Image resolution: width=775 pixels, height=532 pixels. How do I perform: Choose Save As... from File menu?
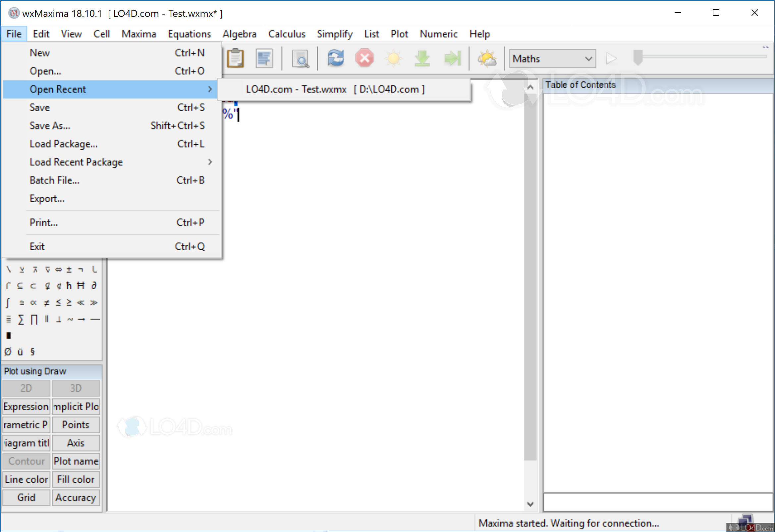[50, 126]
